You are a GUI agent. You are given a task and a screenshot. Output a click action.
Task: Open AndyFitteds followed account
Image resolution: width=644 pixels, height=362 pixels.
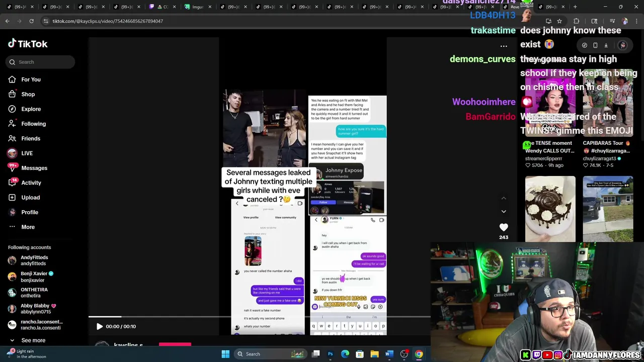click(34, 260)
